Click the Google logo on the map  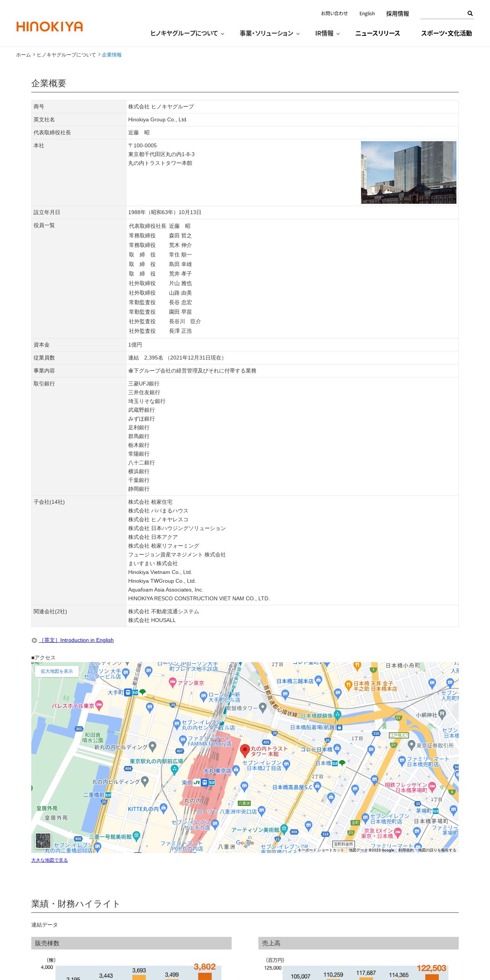(x=245, y=843)
